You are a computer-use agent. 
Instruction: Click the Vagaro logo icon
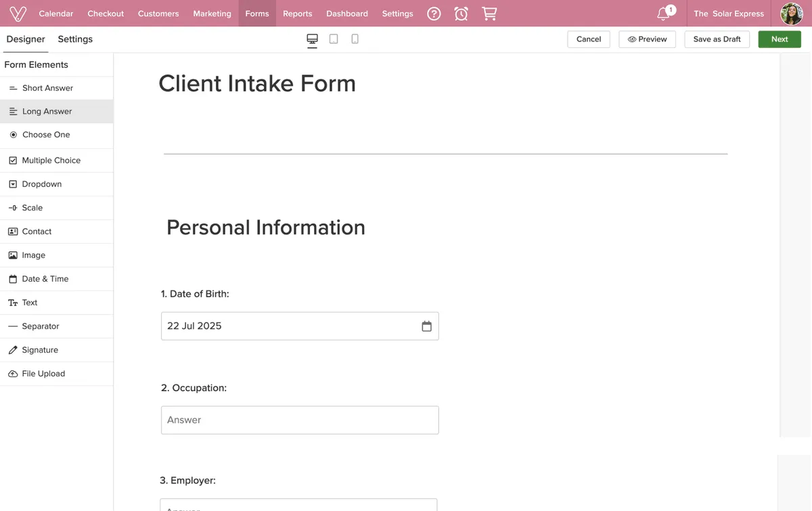pos(18,14)
